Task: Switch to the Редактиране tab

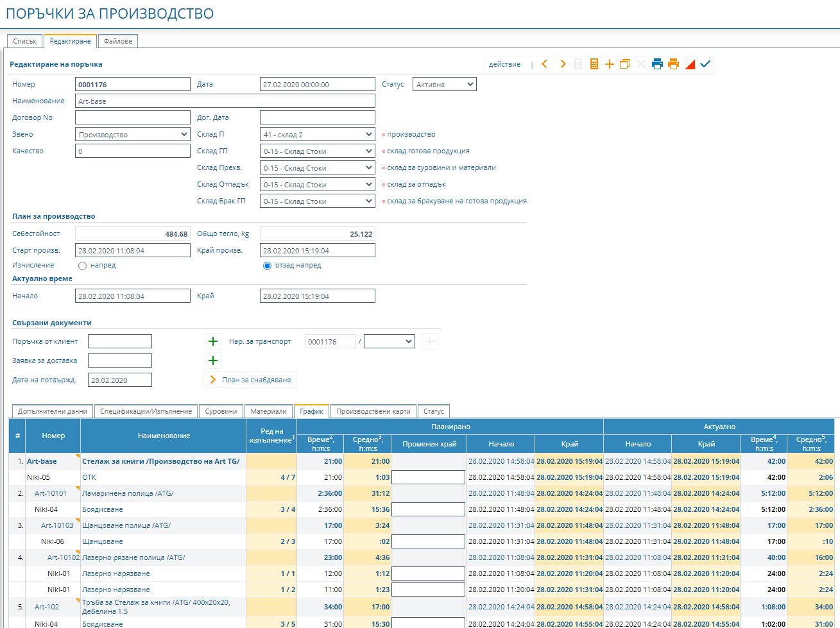Action: (x=71, y=41)
